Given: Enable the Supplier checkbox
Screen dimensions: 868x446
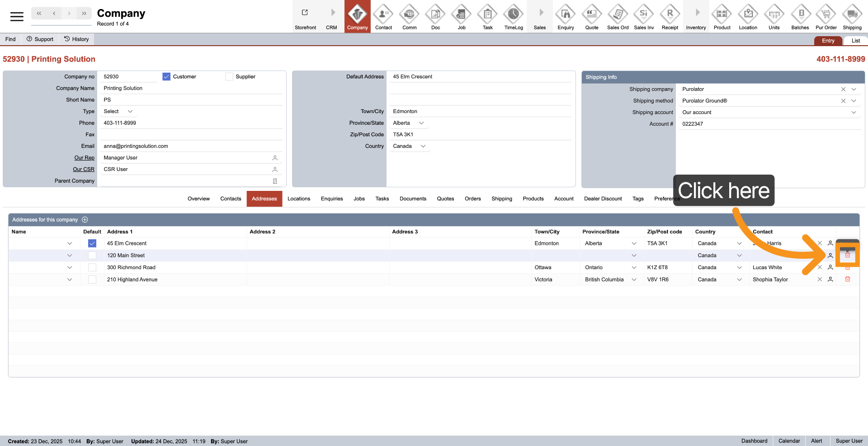Looking at the screenshot, I should pyautogui.click(x=229, y=77).
